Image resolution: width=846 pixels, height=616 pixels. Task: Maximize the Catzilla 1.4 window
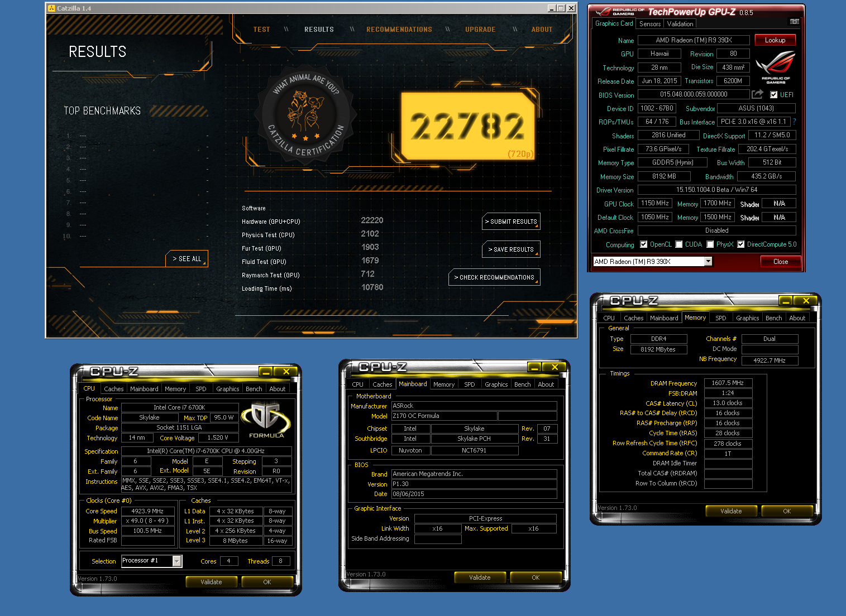pos(561,8)
